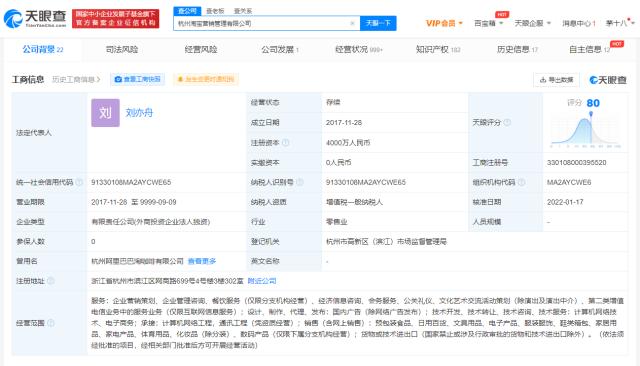Image resolution: width=640 pixels, height=366 pixels.
Task: Open the VIP会员 dropdown
Action: tap(444, 23)
